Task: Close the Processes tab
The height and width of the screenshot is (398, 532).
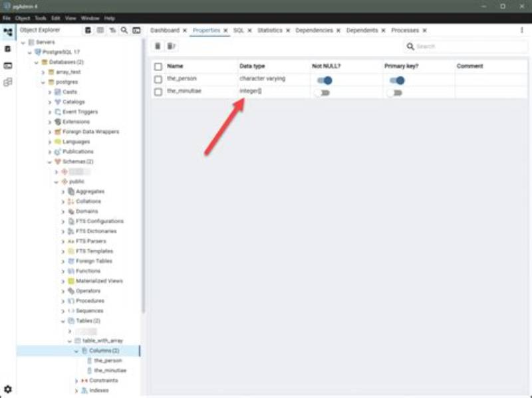Action: click(x=424, y=31)
